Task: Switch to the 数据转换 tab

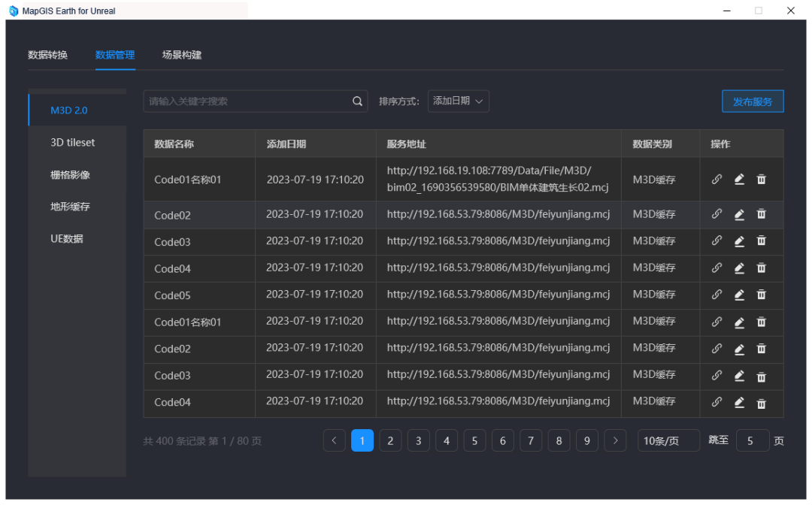Action: click(48, 55)
